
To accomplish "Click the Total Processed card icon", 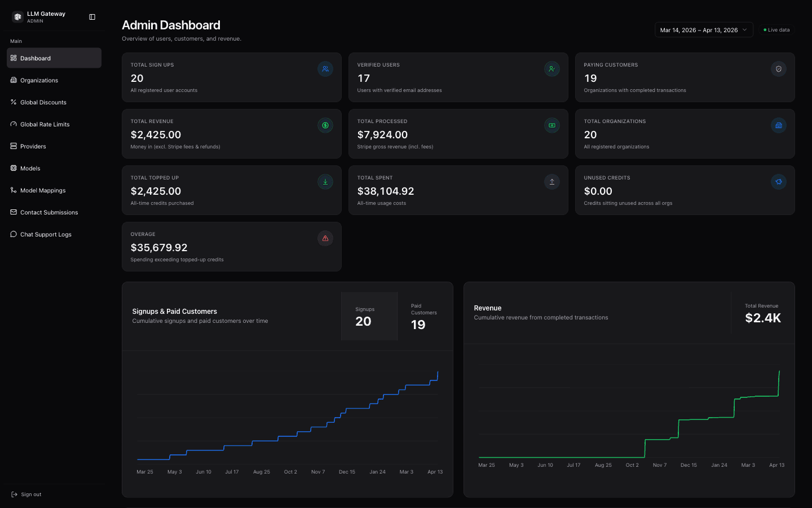I will point(552,125).
